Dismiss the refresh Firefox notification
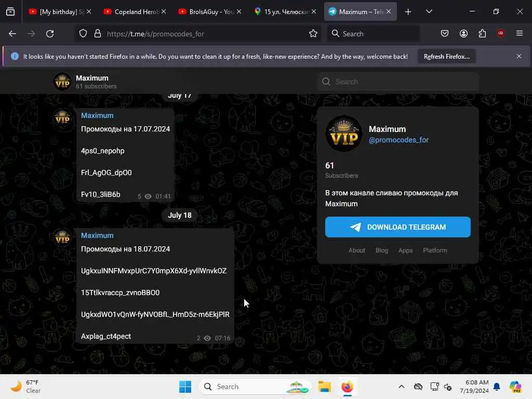 point(519,56)
